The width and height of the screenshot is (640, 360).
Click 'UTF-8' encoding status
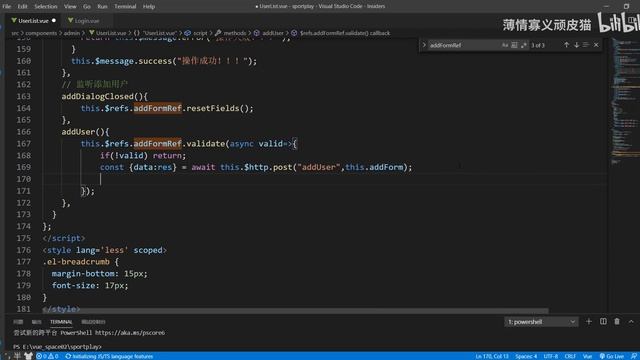point(551,356)
